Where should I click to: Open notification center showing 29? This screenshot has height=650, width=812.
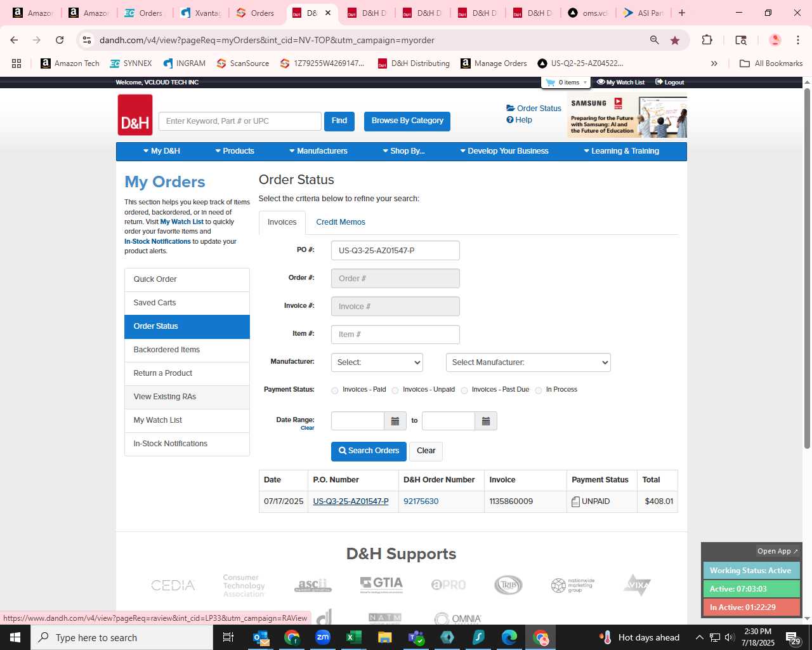793,638
